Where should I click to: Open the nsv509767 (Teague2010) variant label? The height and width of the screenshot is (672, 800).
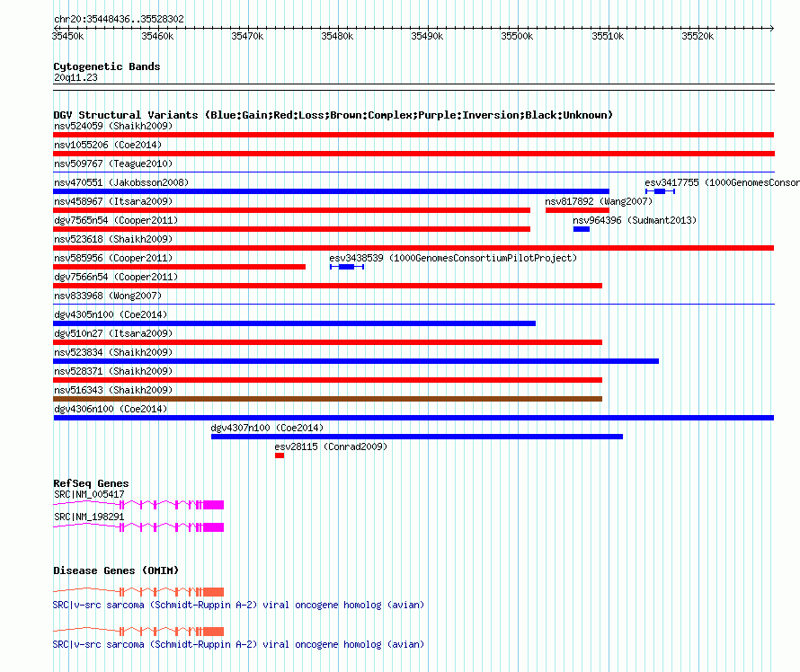coord(113,164)
